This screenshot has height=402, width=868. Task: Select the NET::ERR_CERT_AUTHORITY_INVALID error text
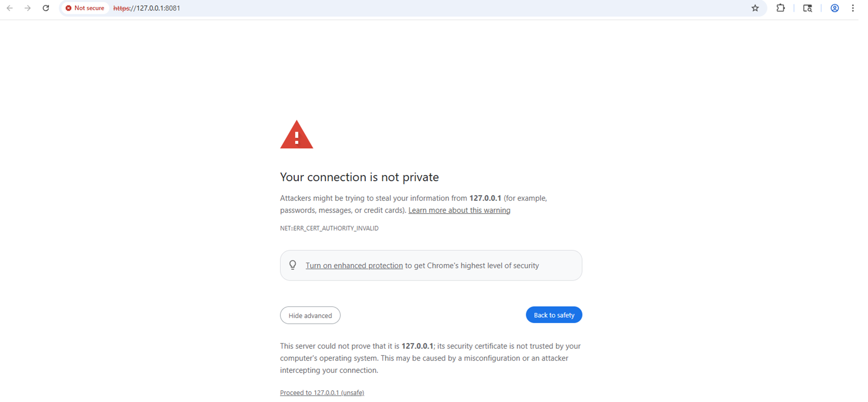click(x=329, y=228)
